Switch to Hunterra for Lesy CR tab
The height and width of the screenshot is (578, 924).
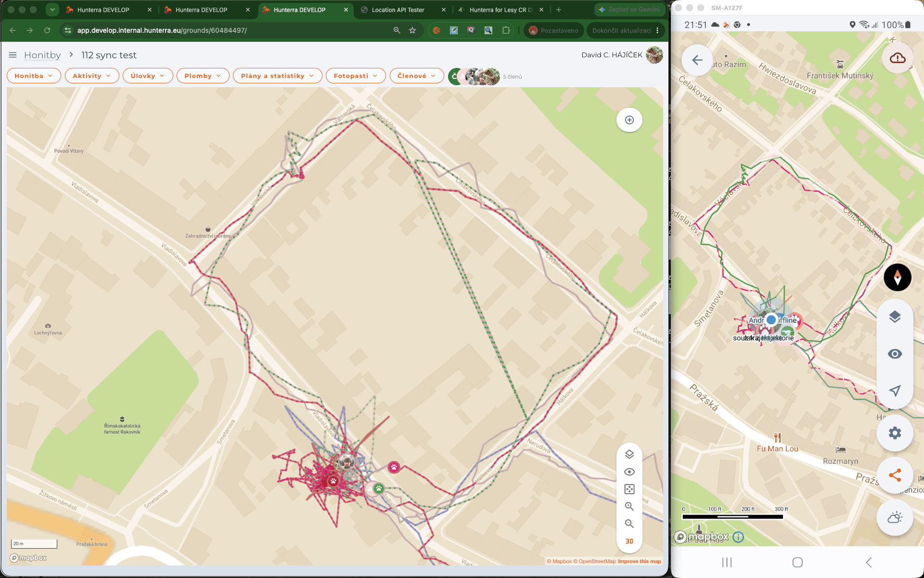[500, 10]
